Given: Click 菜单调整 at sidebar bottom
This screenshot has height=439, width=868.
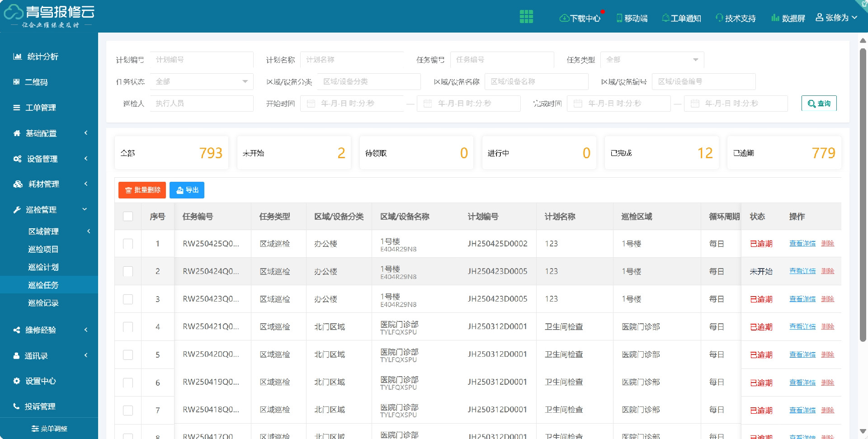Looking at the screenshot, I should (x=50, y=429).
